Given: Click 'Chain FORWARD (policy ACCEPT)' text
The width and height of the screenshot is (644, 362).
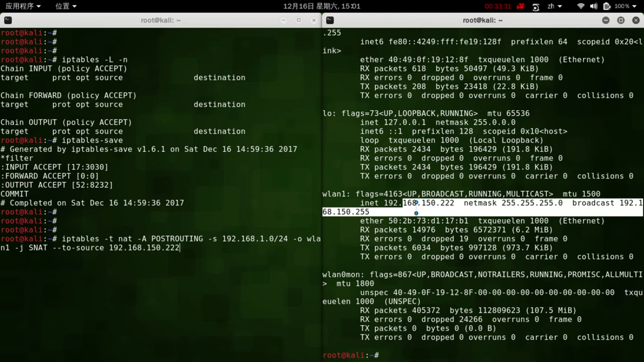Looking at the screenshot, I should [68, 96].
